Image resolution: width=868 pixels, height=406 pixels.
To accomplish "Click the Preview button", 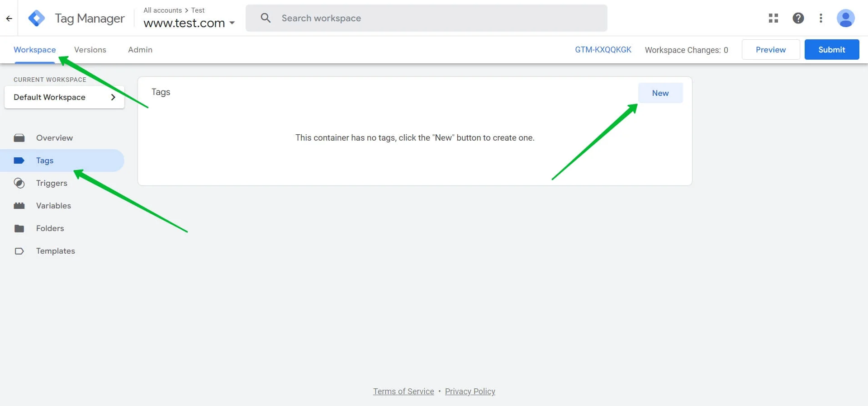I will point(771,50).
